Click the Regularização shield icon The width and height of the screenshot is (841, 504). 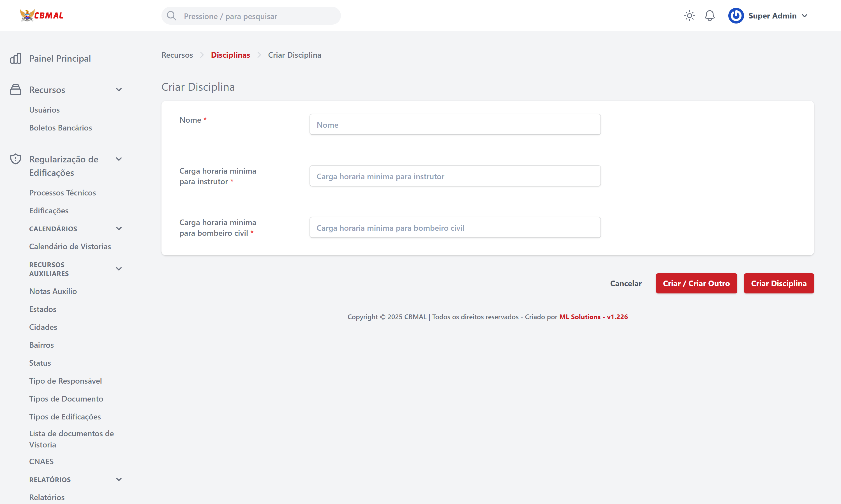[x=16, y=159]
